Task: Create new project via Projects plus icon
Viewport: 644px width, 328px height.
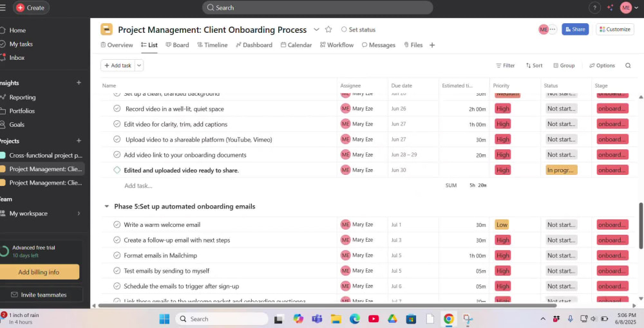Action: pos(79,141)
